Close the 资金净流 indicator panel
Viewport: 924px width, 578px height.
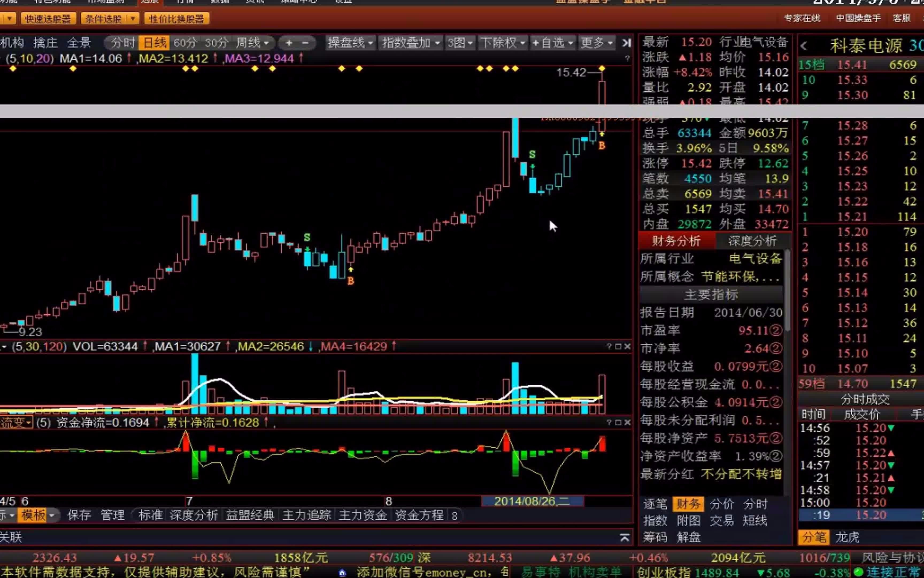tap(627, 423)
